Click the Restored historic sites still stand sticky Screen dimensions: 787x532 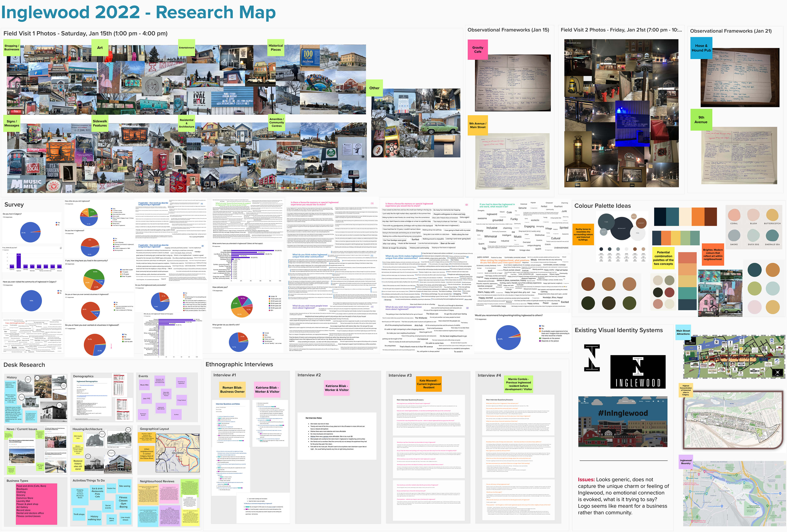78,465
